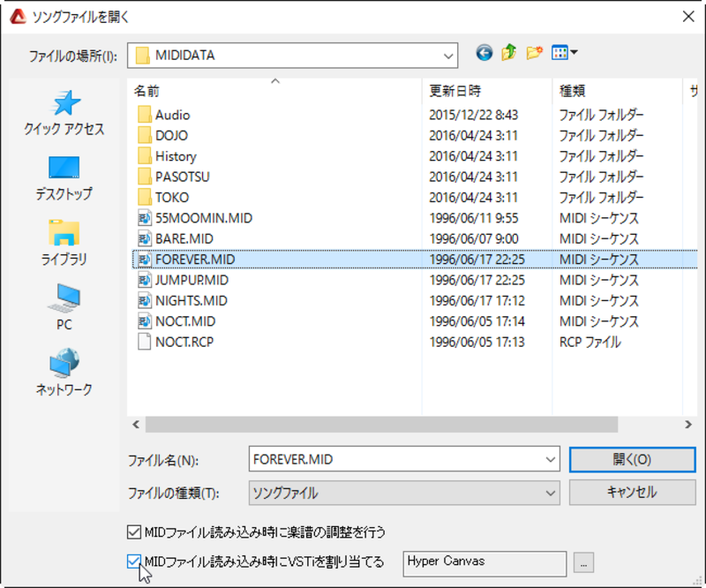Click the scroll-right arrow of file list

pyautogui.click(x=688, y=425)
